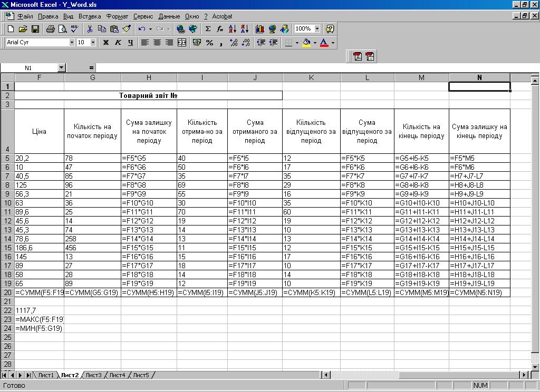Expand the 100% zoom dropdown

click(317, 29)
